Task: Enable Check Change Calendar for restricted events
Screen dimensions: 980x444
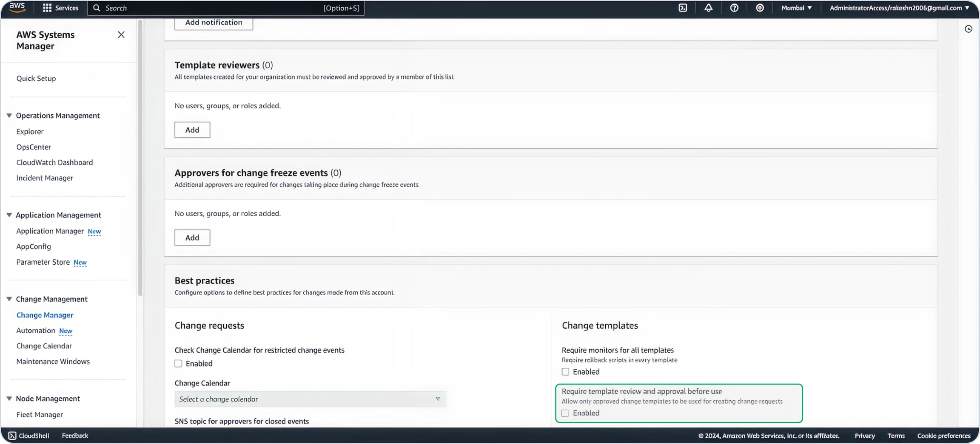Action: click(178, 364)
